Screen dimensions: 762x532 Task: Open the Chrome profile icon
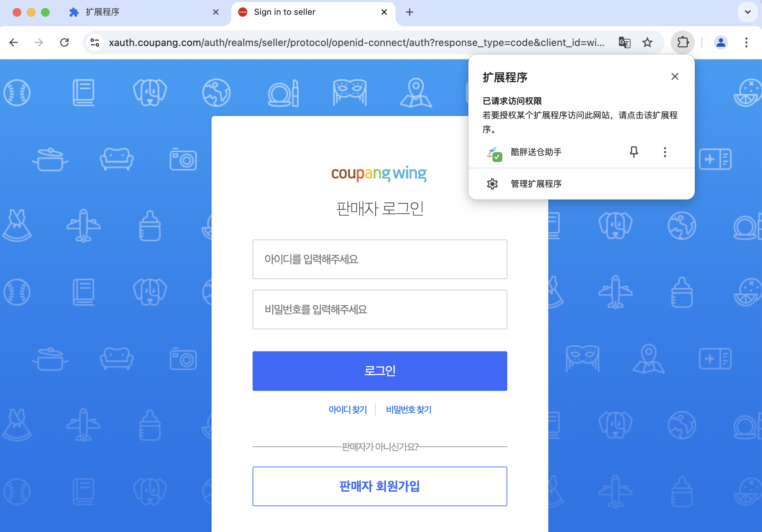720,42
